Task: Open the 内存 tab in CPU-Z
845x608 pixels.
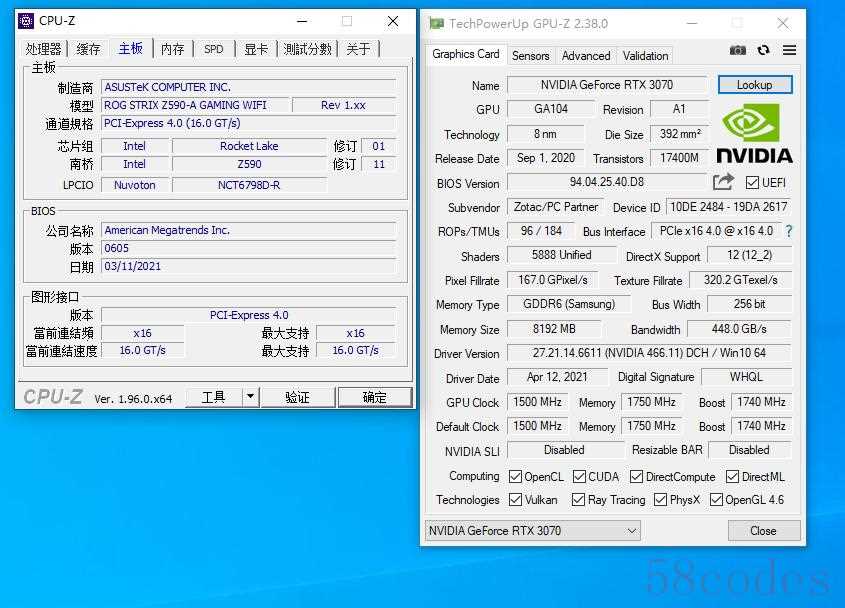Action: click(x=172, y=49)
